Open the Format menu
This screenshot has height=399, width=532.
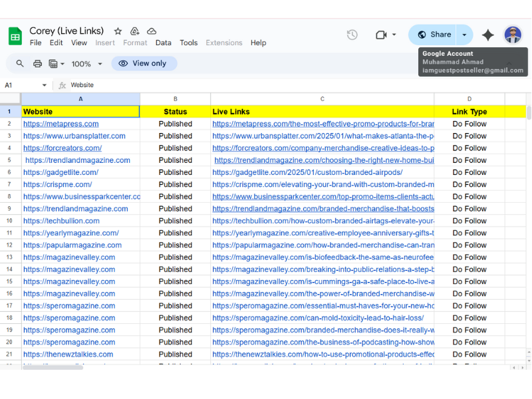tap(135, 43)
